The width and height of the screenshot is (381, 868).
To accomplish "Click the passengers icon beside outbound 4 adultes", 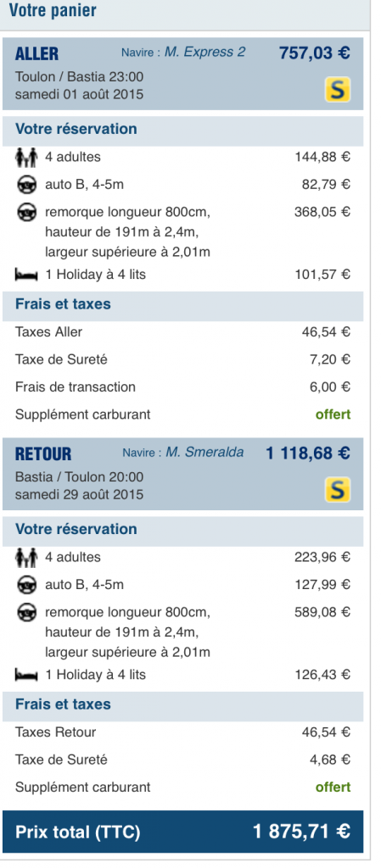I will (x=26, y=157).
